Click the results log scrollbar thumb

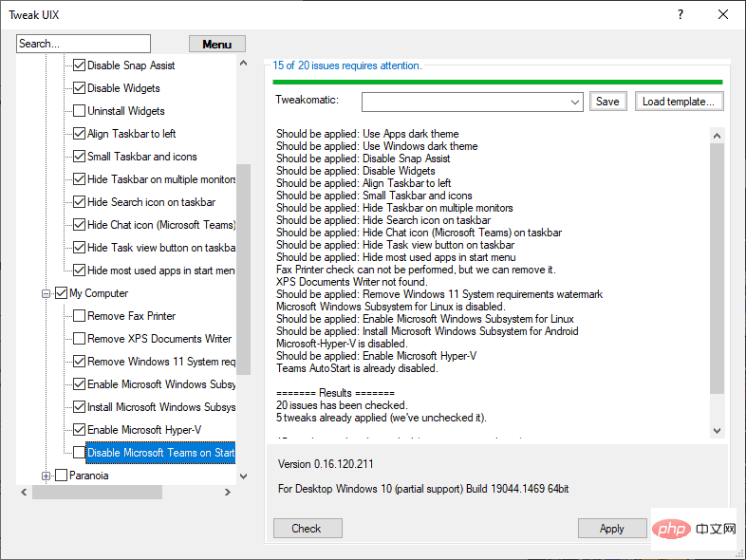pyautogui.click(x=717, y=269)
